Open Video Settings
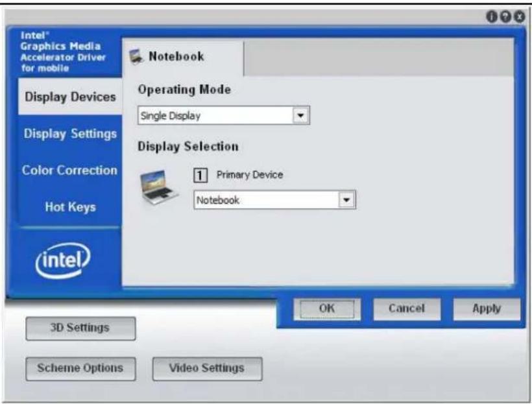 207,369
